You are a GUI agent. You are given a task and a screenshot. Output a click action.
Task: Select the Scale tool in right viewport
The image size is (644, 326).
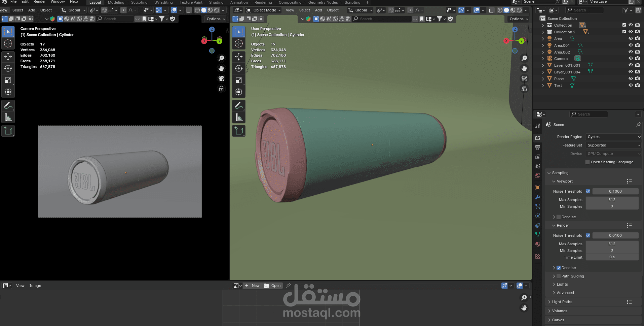click(239, 80)
